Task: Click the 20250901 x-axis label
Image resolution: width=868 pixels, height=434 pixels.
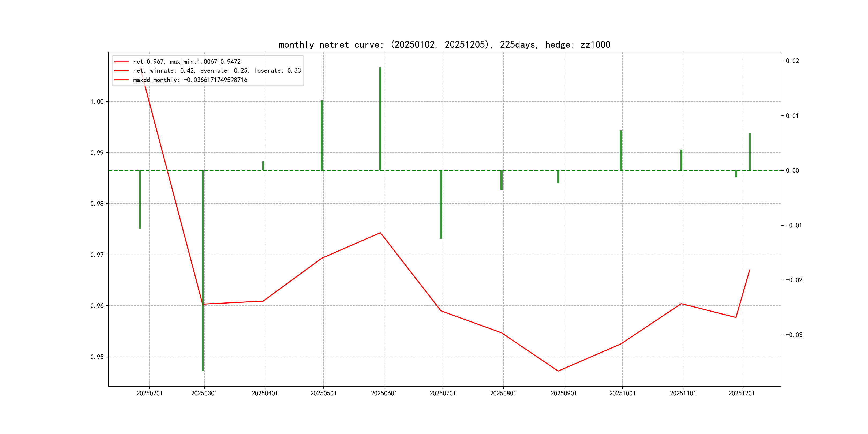Action: click(x=563, y=393)
